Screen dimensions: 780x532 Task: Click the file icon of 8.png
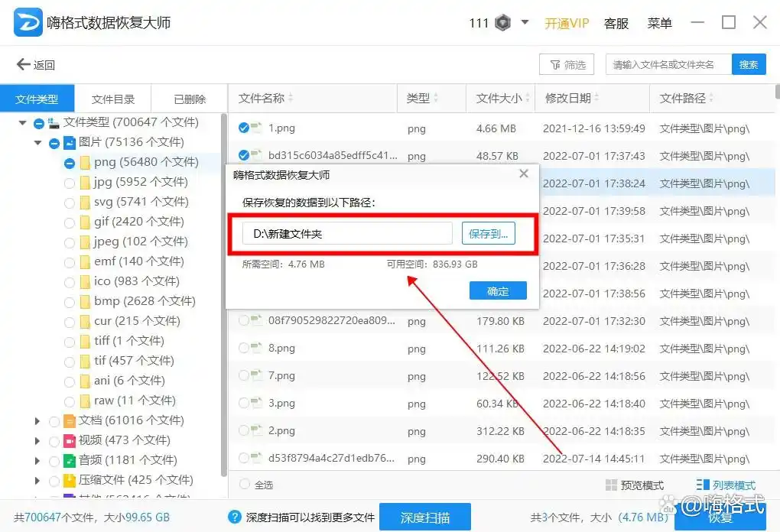pyautogui.click(x=256, y=348)
